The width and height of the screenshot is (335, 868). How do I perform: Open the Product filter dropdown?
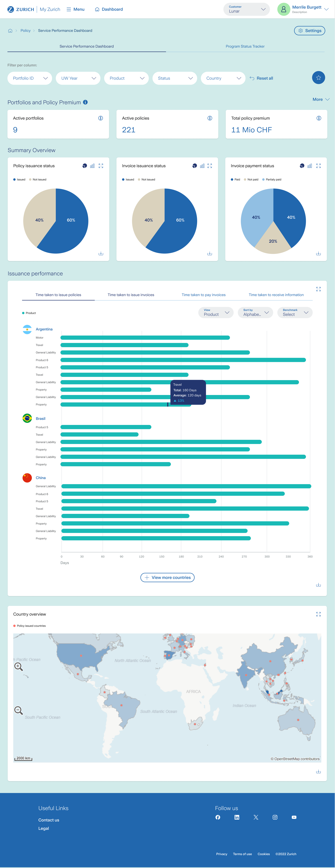(126, 78)
